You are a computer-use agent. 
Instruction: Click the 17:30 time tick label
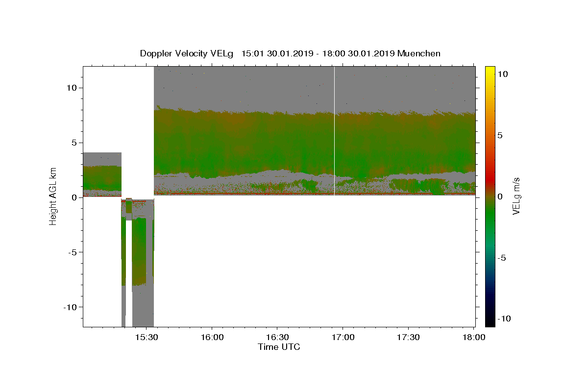(408, 338)
